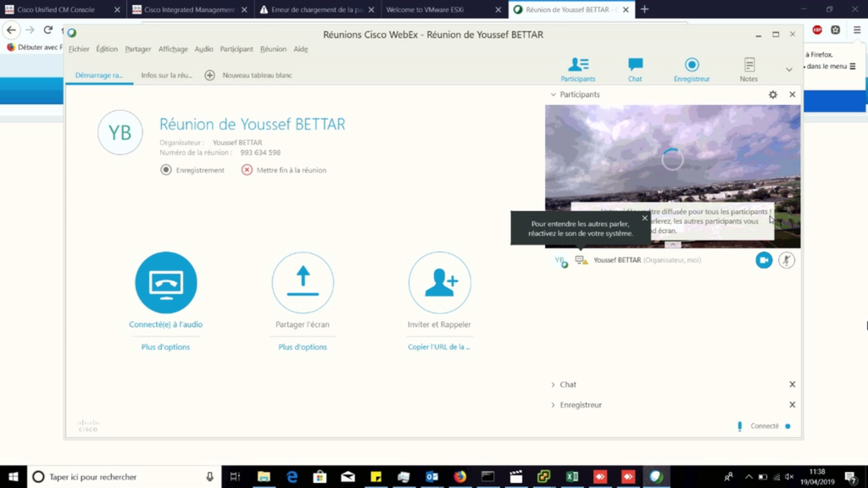Click Mettre fin à la réunion
This screenshot has width=868, height=488.
(x=284, y=170)
